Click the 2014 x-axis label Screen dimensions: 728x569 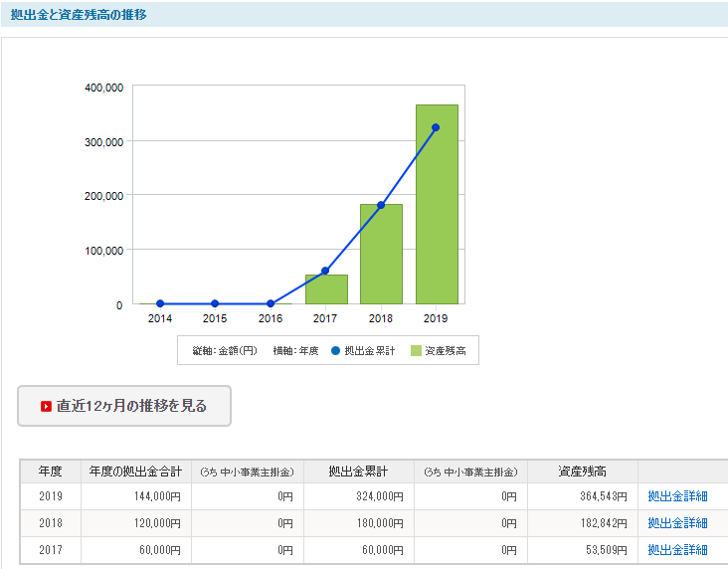pos(160,318)
